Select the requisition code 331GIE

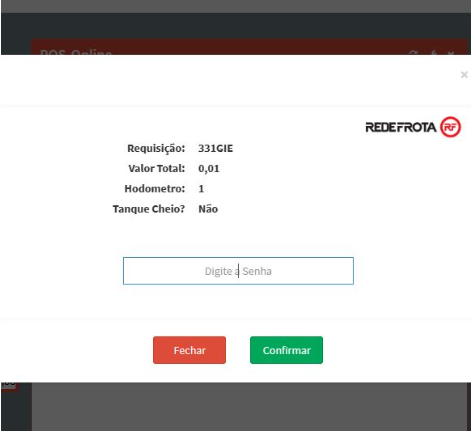[x=215, y=148]
